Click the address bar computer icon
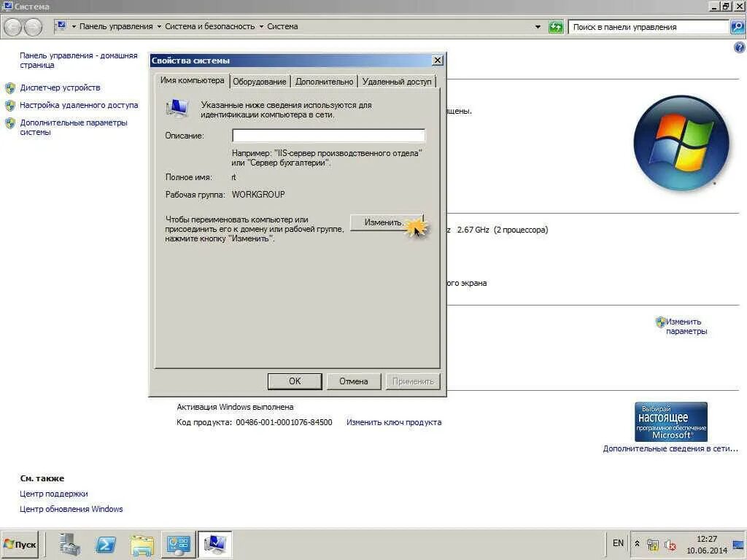This screenshot has height=560, width=747. click(x=61, y=26)
